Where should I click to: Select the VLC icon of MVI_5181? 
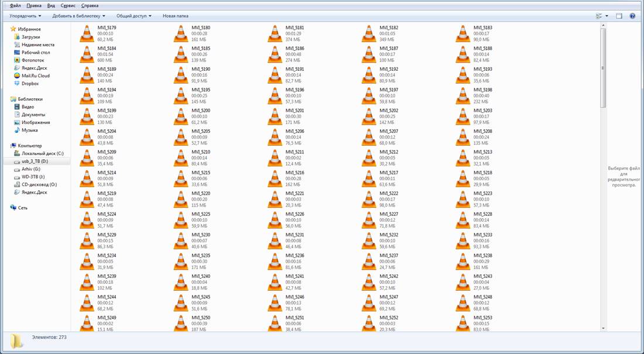pyautogui.click(x=275, y=34)
